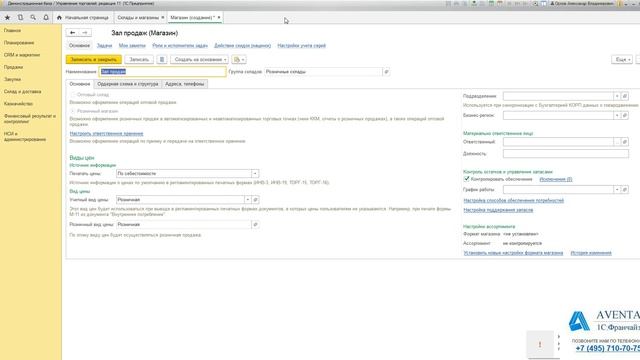Expand the График работы dropdown arrow
Viewport: 640px width, 360px height.
pos(617,190)
